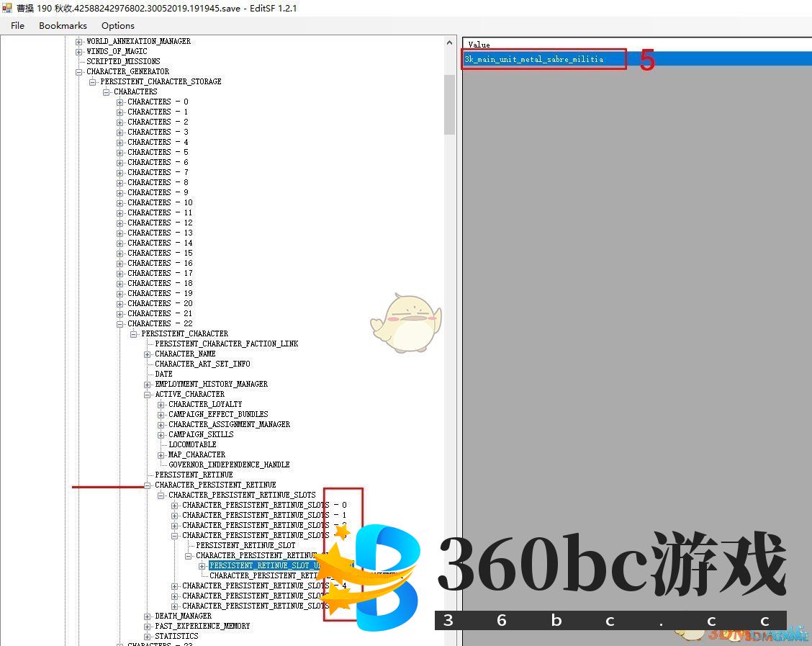Screen dimensions: 812x646
Task: Expand the CHARACTERS - 0 node
Action: tap(120, 102)
